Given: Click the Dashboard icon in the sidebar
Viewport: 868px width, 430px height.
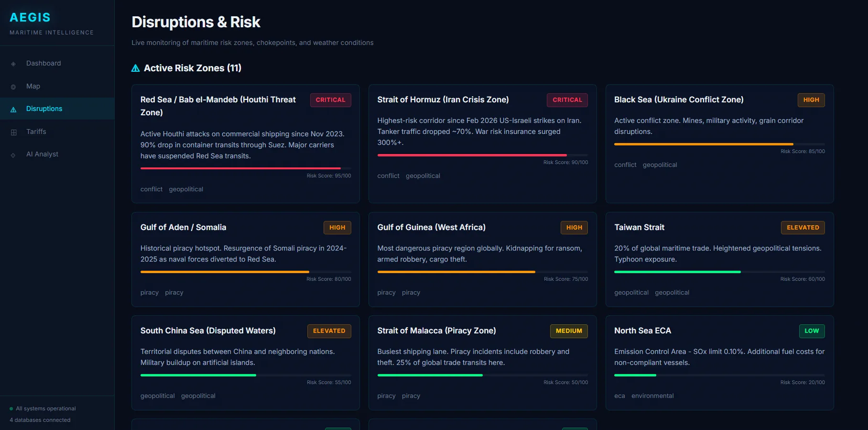Looking at the screenshot, I should [13, 64].
